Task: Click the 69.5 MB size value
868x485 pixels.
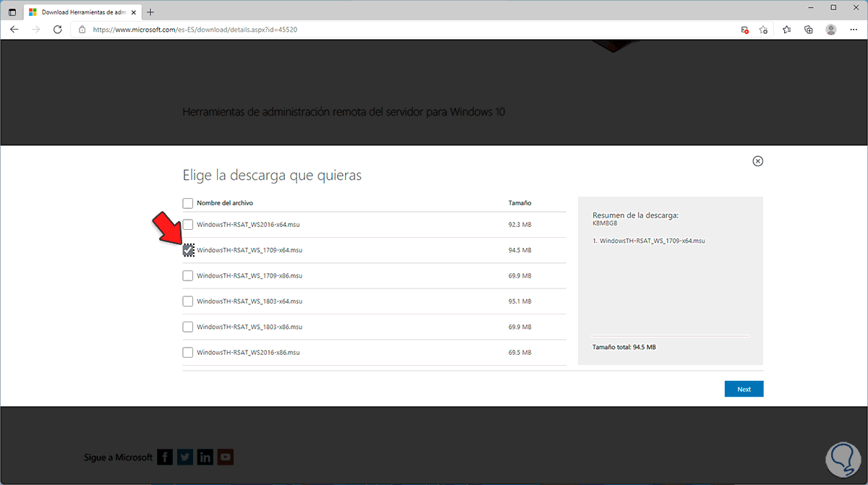Action: (520, 352)
